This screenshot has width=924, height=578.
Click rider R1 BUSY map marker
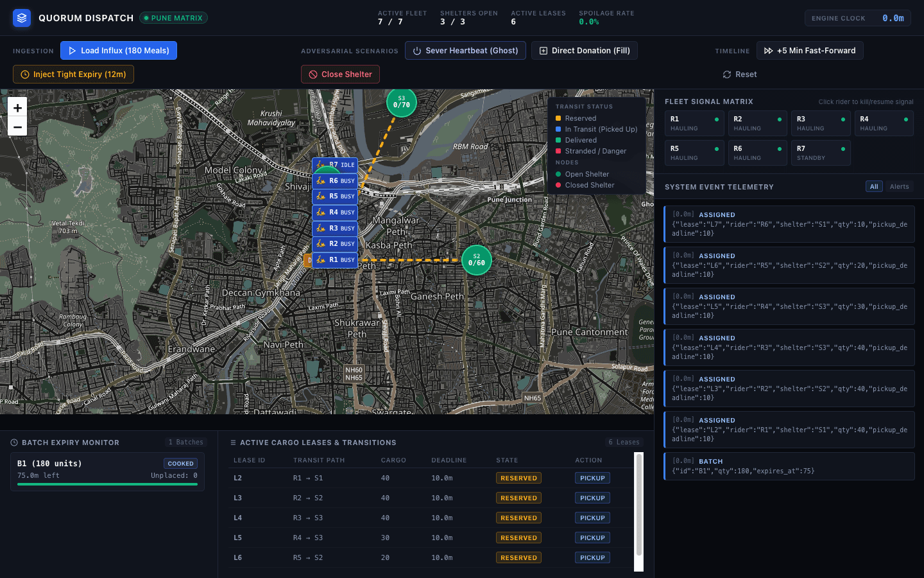coord(335,260)
